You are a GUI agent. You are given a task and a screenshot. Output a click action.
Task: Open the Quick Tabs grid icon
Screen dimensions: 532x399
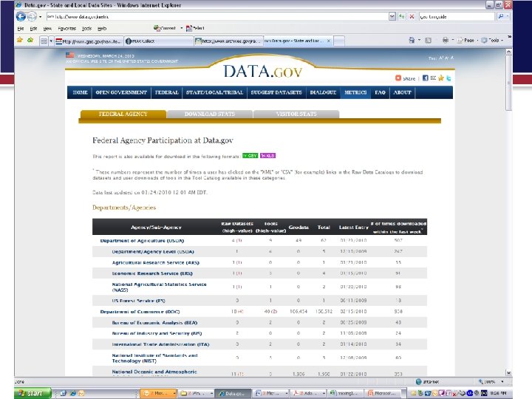click(44, 41)
